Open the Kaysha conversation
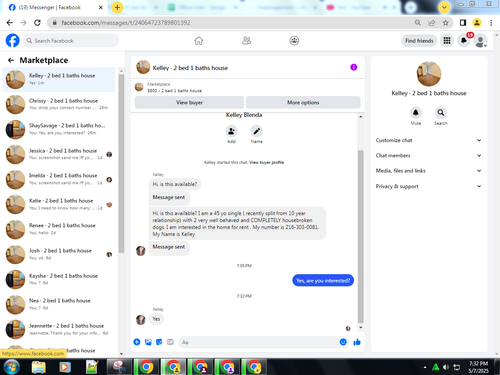Screen dimensions: 500x375 pos(59,279)
